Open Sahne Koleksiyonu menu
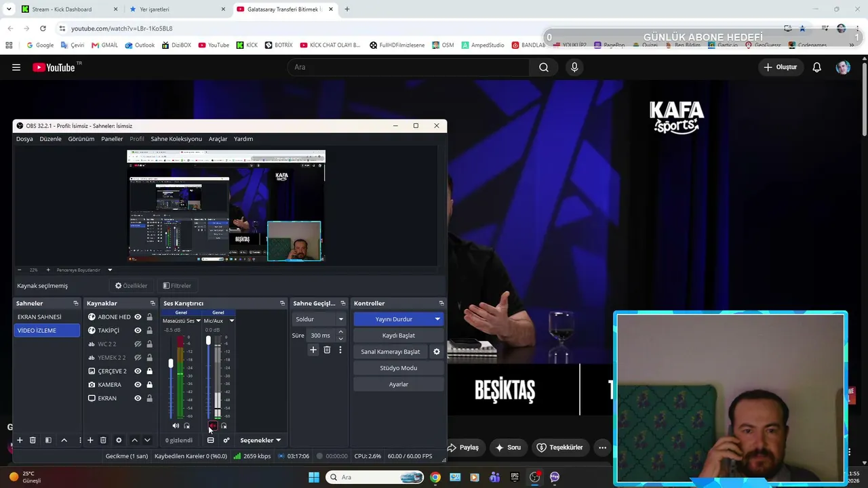 point(176,139)
